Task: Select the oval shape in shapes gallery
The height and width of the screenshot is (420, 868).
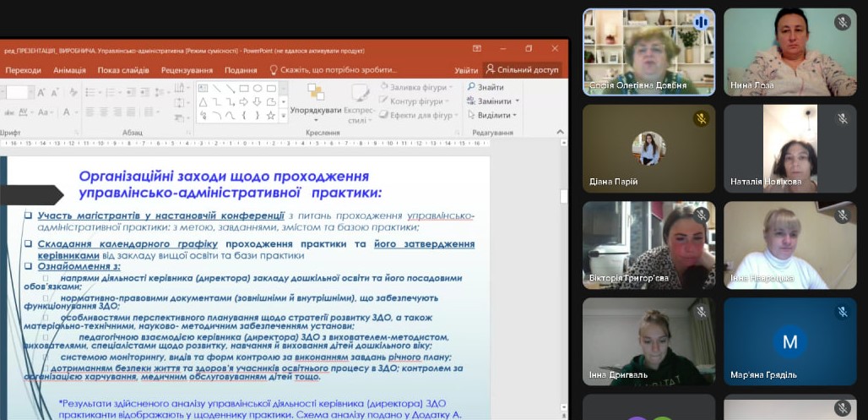Action: click(x=258, y=88)
